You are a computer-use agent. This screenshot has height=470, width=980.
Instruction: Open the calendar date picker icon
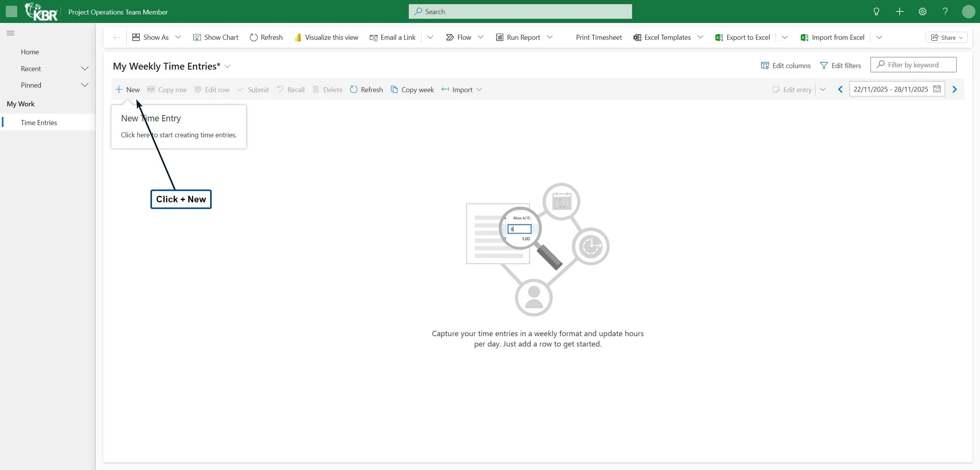pyautogui.click(x=937, y=89)
